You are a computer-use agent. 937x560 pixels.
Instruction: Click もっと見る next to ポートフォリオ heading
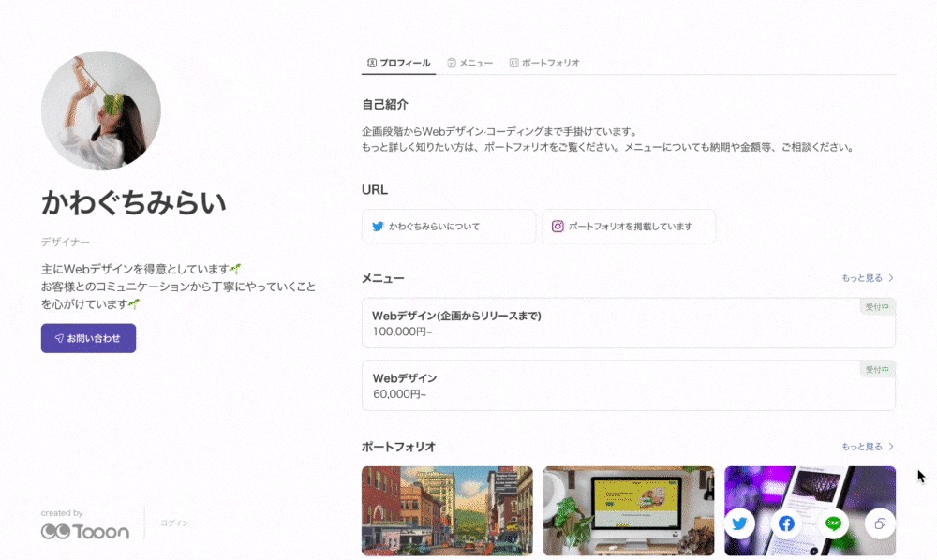coord(868,447)
